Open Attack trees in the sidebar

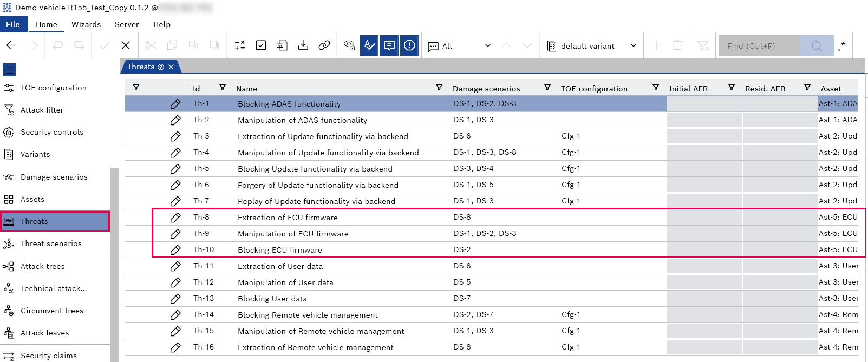click(x=42, y=266)
